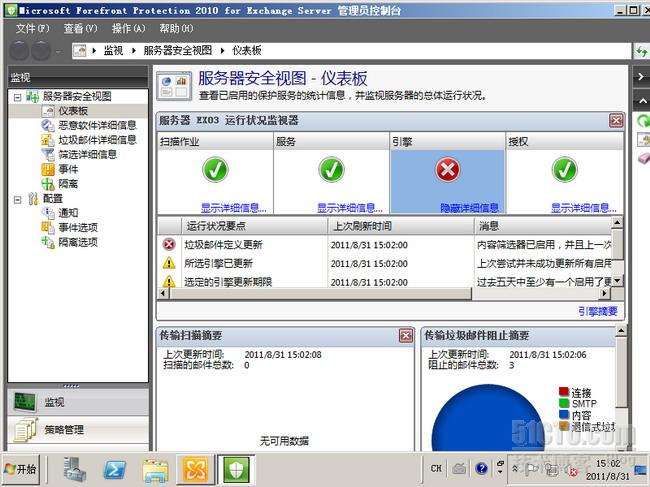Click green check icon under 服务
This screenshot has width=650, height=487.
tap(331, 170)
